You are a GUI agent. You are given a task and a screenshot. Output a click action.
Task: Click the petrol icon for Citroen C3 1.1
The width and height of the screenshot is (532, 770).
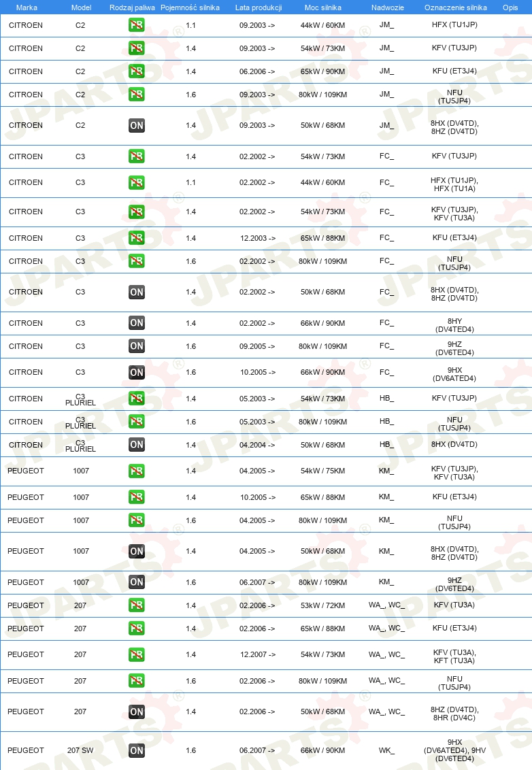137,183
